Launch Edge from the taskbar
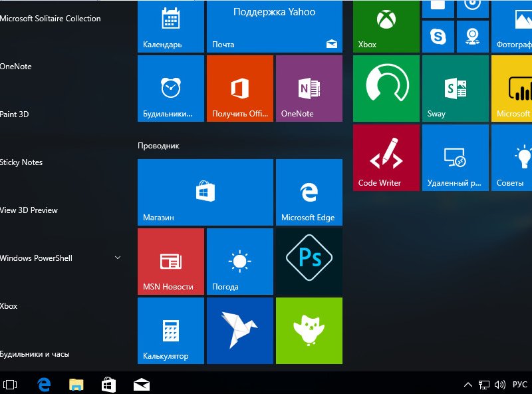This screenshot has width=532, height=394. (44, 385)
